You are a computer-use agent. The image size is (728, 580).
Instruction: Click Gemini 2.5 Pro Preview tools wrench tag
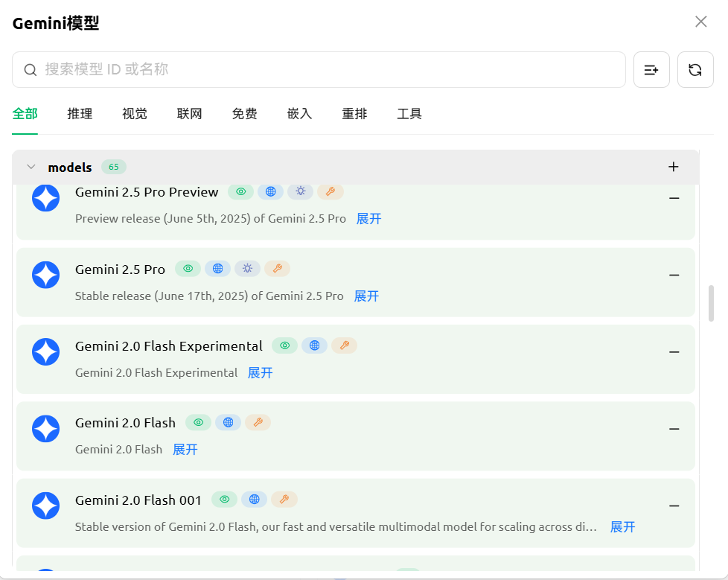click(x=331, y=192)
